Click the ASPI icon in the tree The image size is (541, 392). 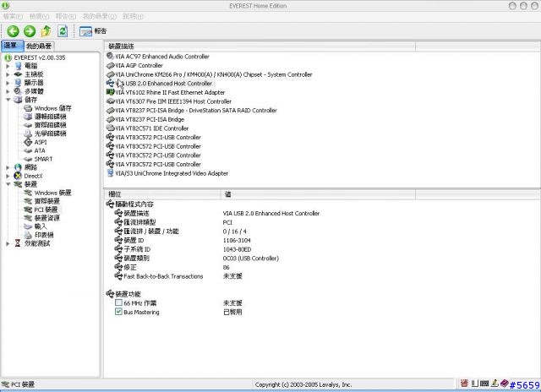click(28, 142)
